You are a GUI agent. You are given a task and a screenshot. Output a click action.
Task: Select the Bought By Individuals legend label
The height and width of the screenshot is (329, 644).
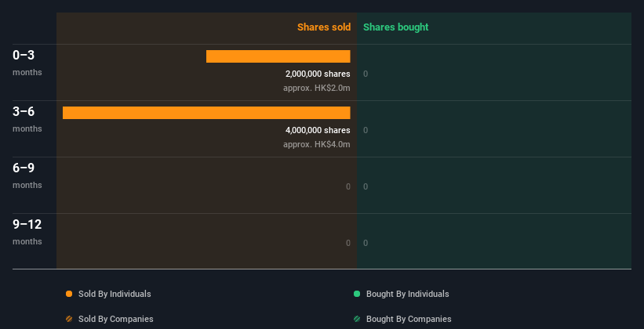407,294
